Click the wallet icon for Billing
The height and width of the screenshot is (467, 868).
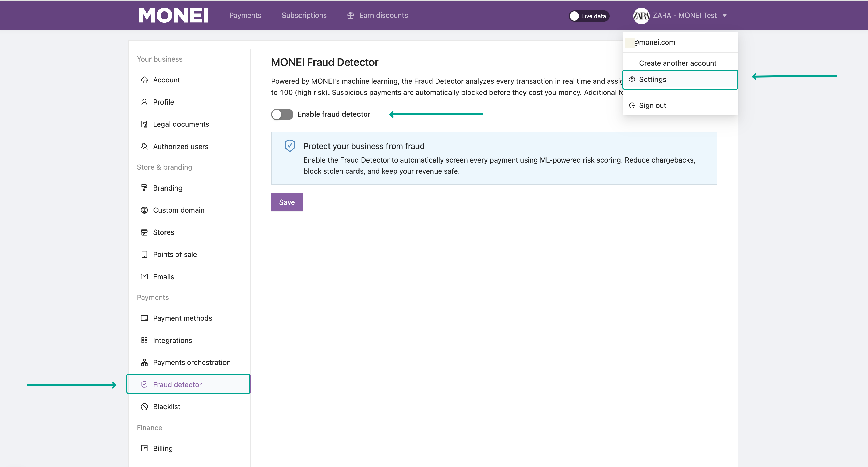coord(144,448)
